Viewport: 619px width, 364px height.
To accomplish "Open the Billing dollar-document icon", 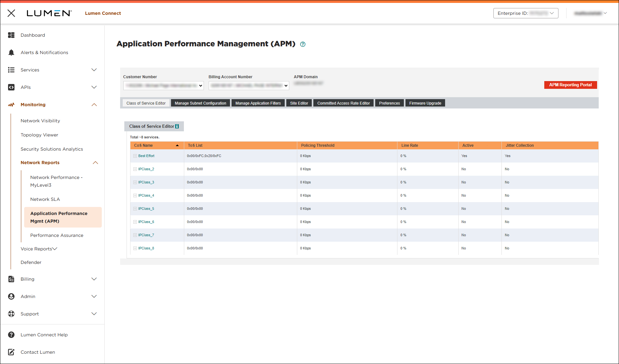I will tap(11, 279).
